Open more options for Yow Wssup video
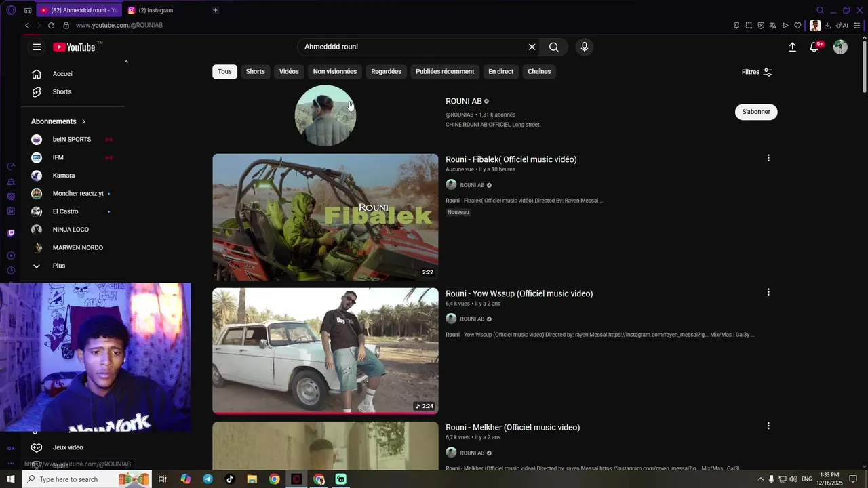The width and height of the screenshot is (868, 488). (x=768, y=292)
